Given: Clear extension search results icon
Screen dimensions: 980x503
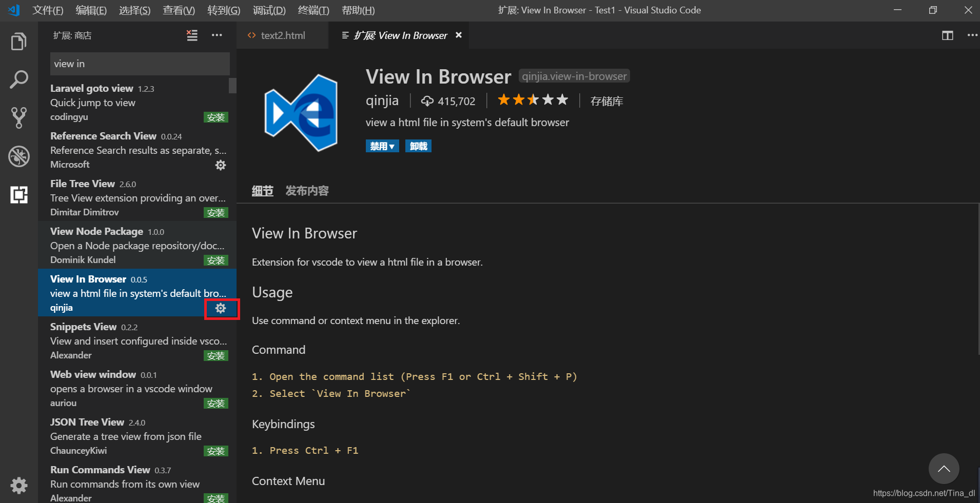Looking at the screenshot, I should pos(192,35).
